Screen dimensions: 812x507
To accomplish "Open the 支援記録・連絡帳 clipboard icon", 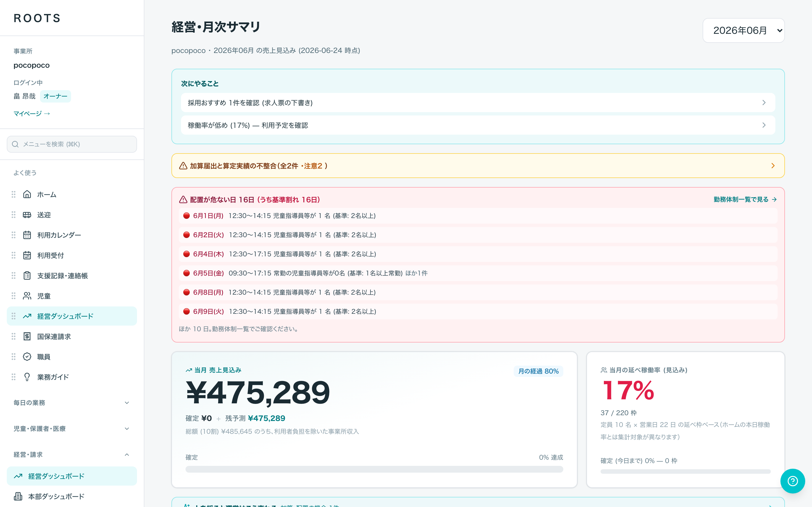I will (x=27, y=276).
